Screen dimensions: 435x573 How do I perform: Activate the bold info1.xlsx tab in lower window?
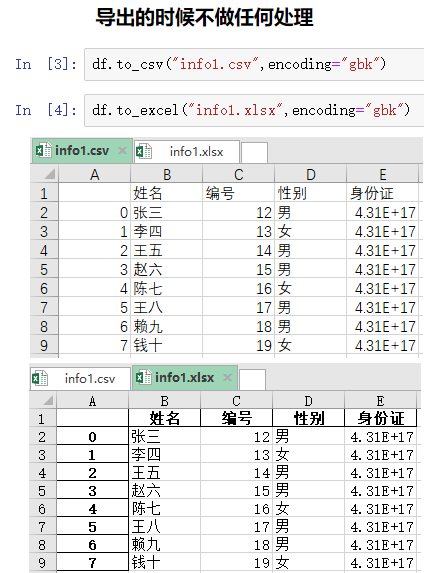coord(185,377)
